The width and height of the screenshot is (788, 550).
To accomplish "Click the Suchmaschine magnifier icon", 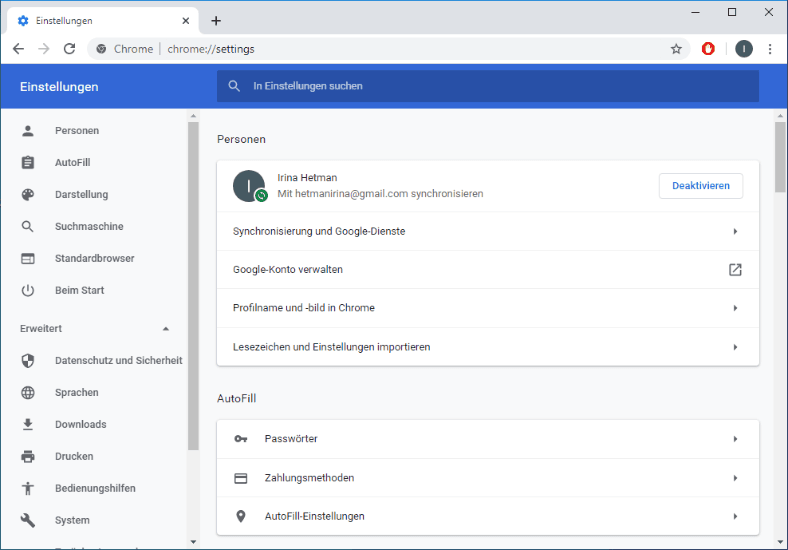I will pos(28,226).
